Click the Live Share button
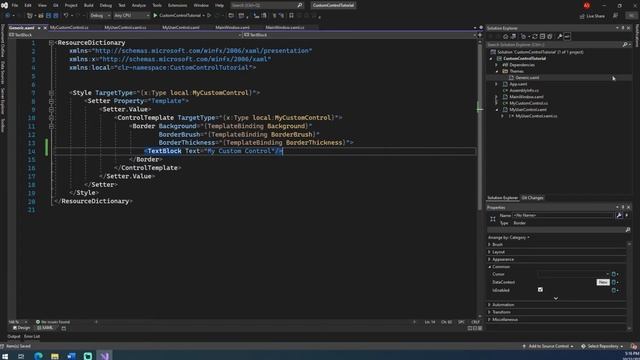 tap(592, 16)
